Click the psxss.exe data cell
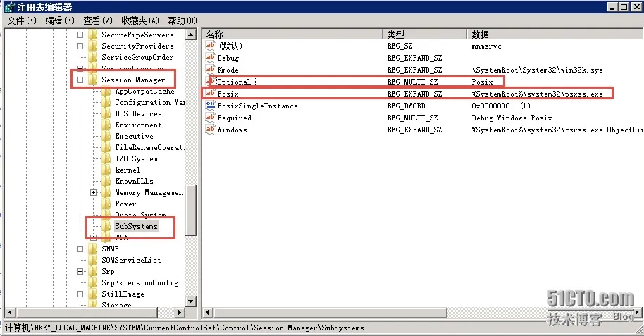This screenshot has height=336, width=644. pos(537,94)
